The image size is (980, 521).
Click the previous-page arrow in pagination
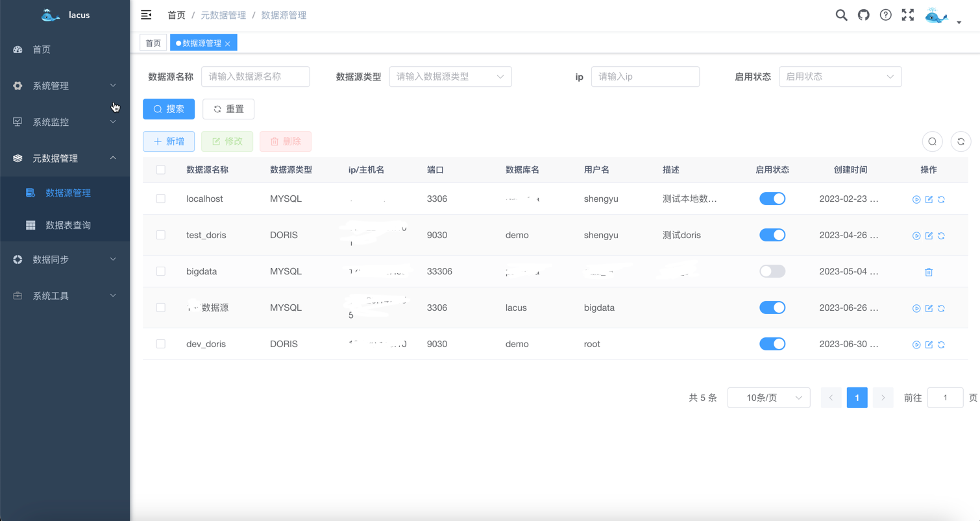point(831,398)
